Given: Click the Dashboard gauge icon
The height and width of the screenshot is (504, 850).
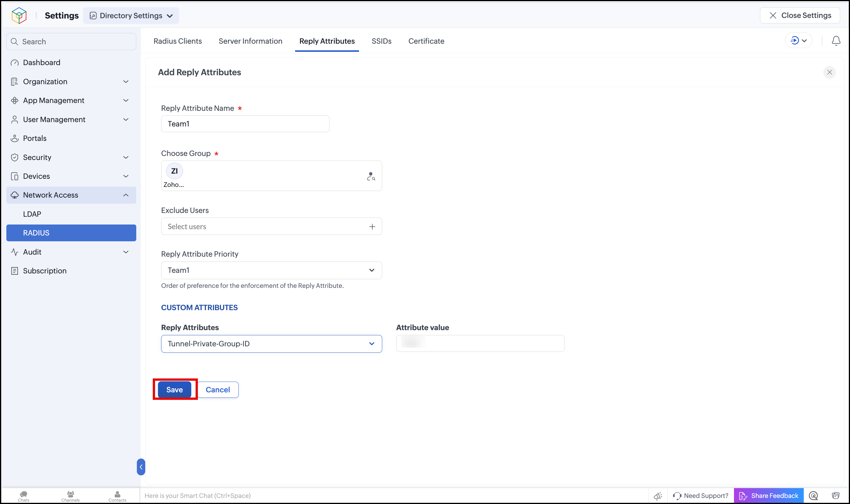Looking at the screenshot, I should pos(14,62).
